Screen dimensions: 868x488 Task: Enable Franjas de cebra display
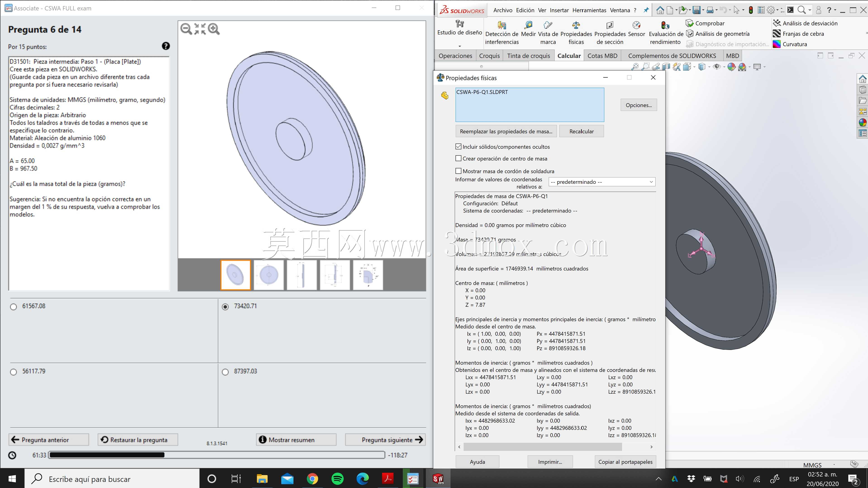coord(798,34)
